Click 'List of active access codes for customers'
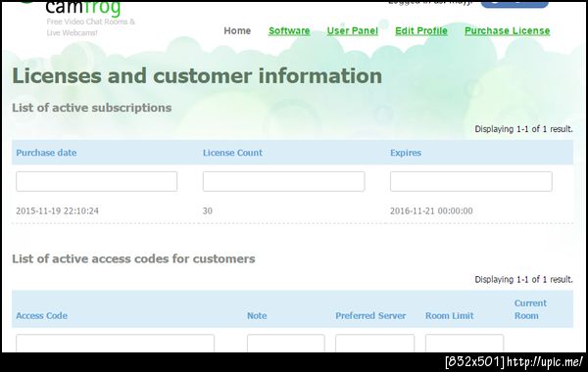This screenshot has height=372, width=588. point(133,258)
